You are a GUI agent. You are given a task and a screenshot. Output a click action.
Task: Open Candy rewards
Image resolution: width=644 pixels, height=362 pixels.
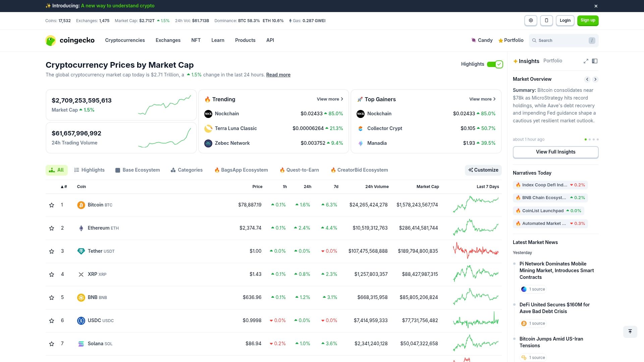pyautogui.click(x=482, y=40)
